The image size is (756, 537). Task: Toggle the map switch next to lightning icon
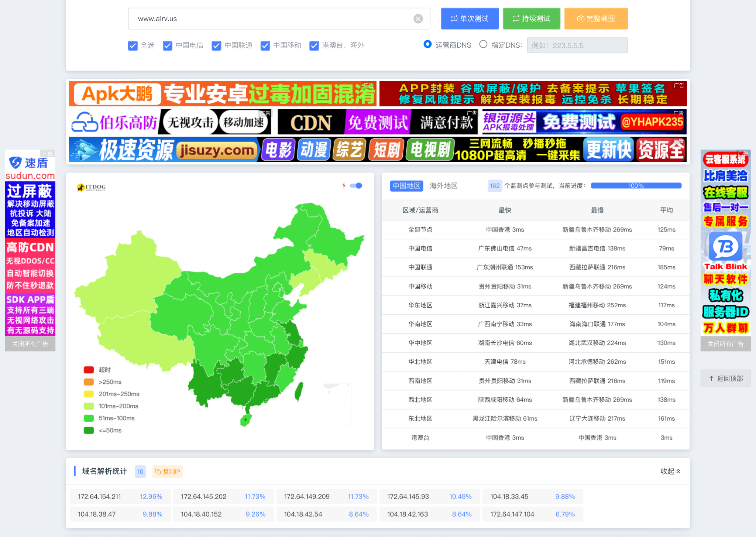[356, 185]
